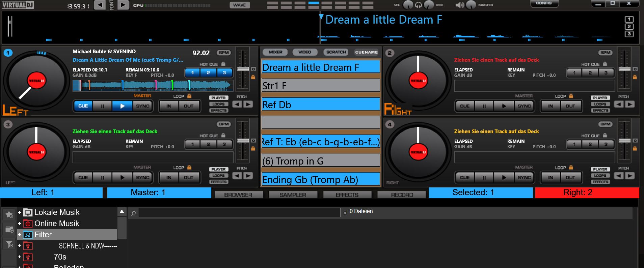Select waveform view 3
The image size is (644, 268).
tap(629, 34)
